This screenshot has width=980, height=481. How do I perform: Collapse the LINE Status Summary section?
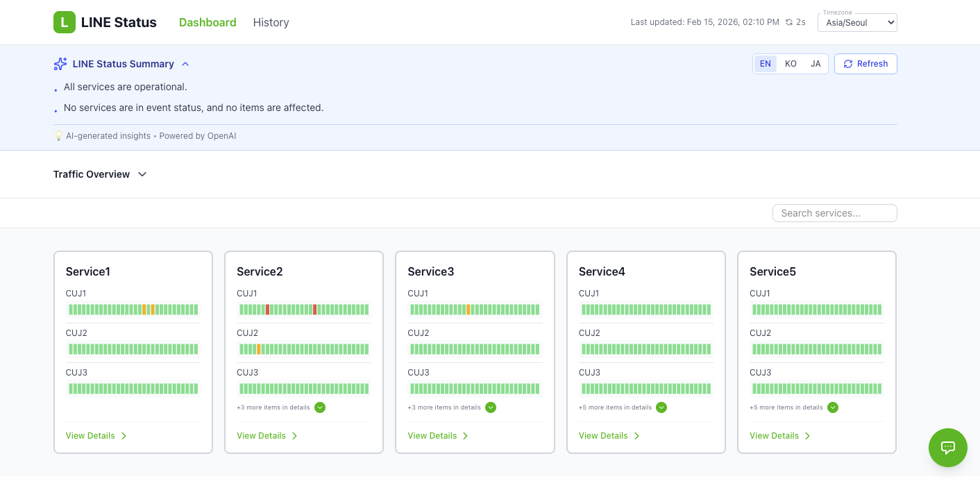tap(185, 64)
